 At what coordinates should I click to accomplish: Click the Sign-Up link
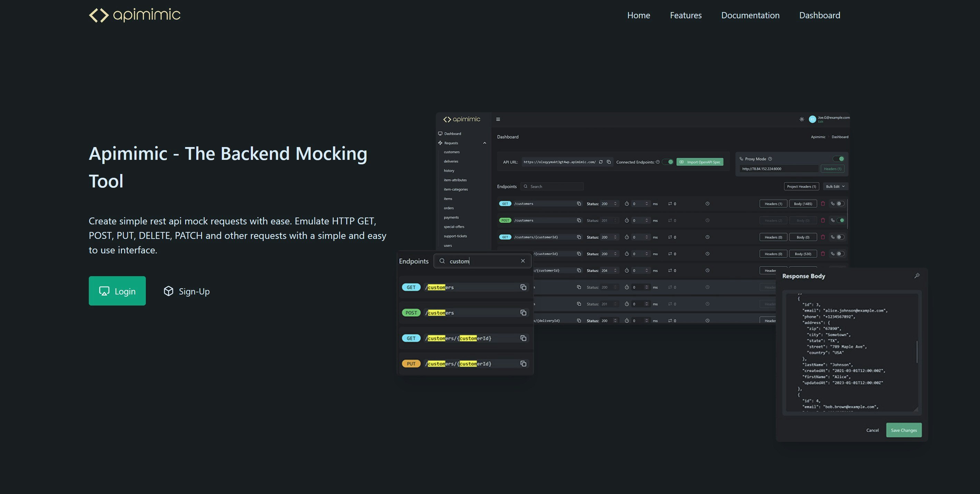[187, 291]
